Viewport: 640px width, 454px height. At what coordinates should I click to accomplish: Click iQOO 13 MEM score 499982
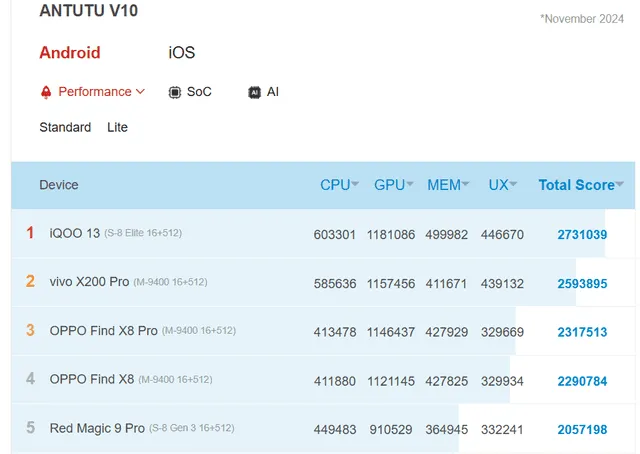pyautogui.click(x=447, y=235)
